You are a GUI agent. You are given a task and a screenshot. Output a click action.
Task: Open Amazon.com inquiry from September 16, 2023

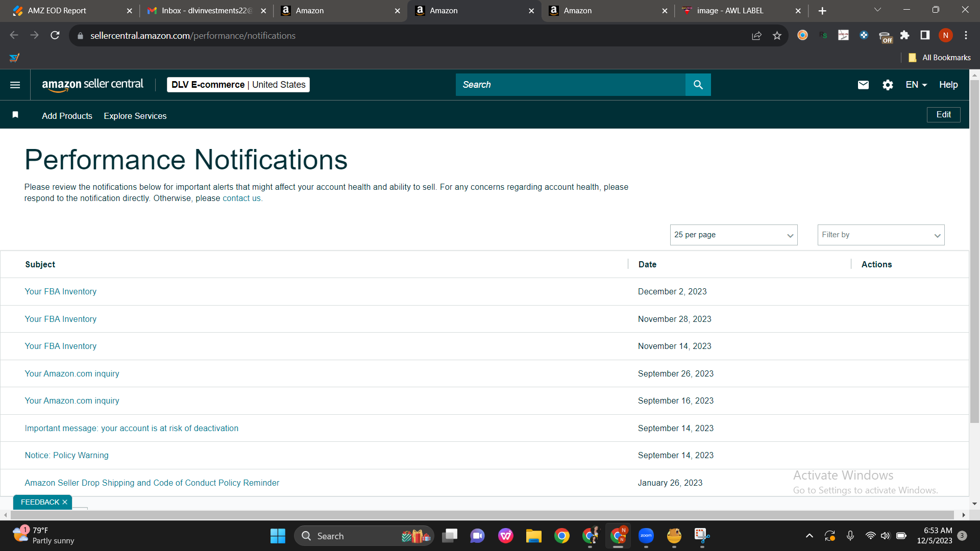click(72, 400)
